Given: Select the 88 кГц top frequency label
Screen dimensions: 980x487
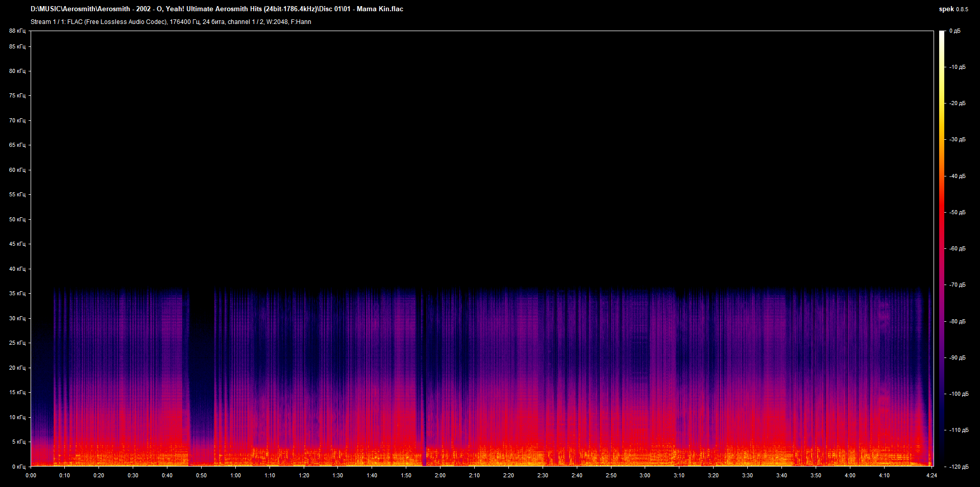Looking at the screenshot, I should click(17, 31).
